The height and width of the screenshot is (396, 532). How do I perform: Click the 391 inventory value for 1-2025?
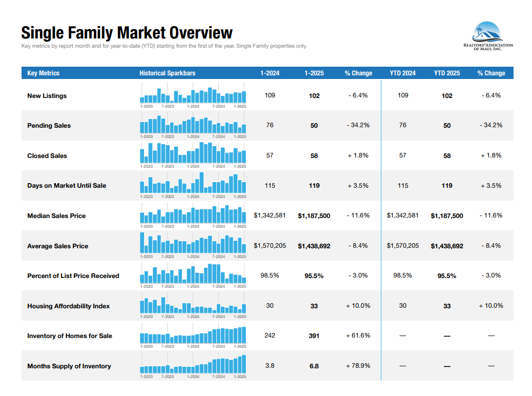[314, 336]
